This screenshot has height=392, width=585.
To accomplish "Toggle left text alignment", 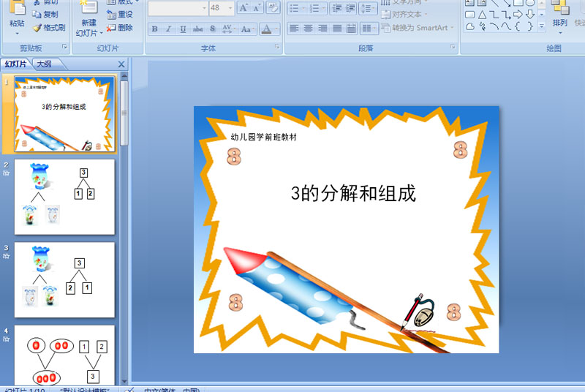I will [x=294, y=29].
